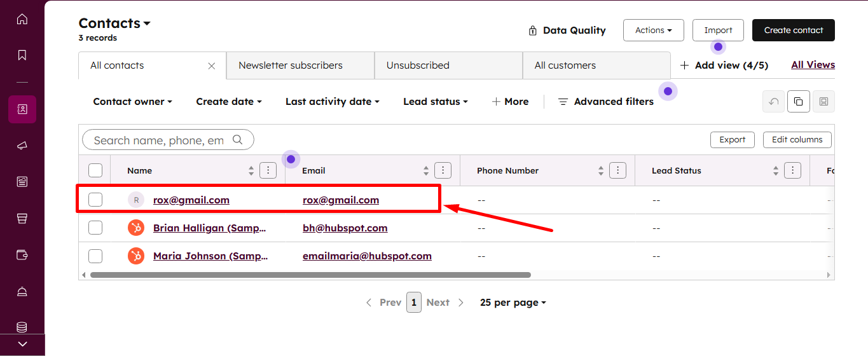This screenshot has height=356, width=868.
Task: Open the rox@gmail.com contact name link
Action: (191, 200)
